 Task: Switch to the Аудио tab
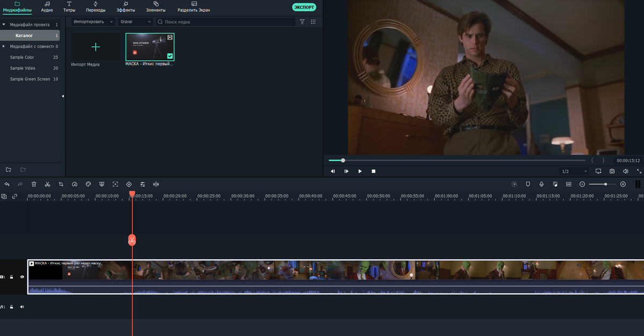click(47, 7)
